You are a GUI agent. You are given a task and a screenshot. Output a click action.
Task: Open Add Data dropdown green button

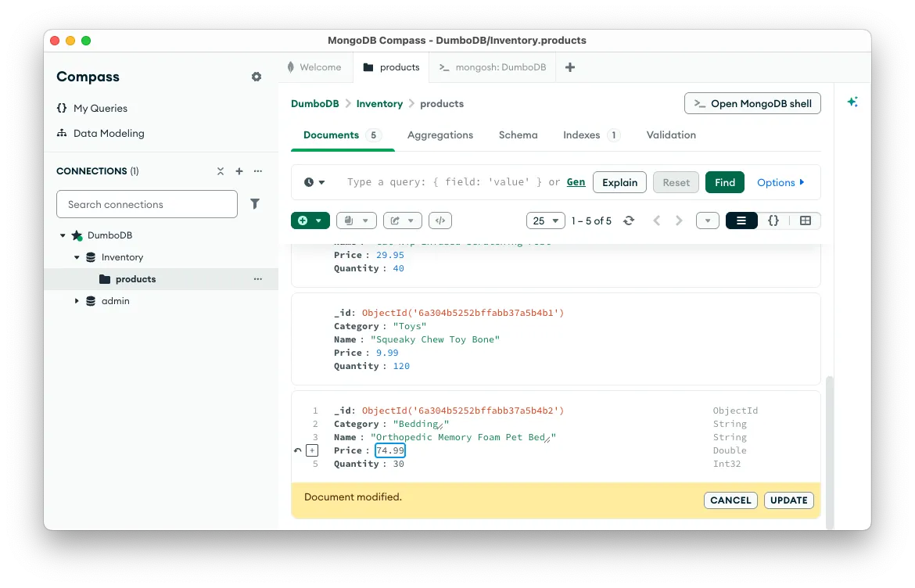point(310,220)
